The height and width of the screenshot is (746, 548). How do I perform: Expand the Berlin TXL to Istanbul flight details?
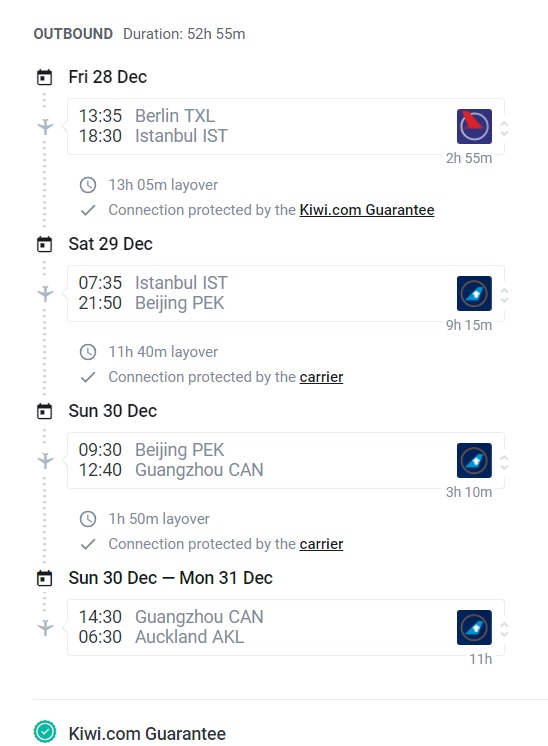tap(504, 128)
